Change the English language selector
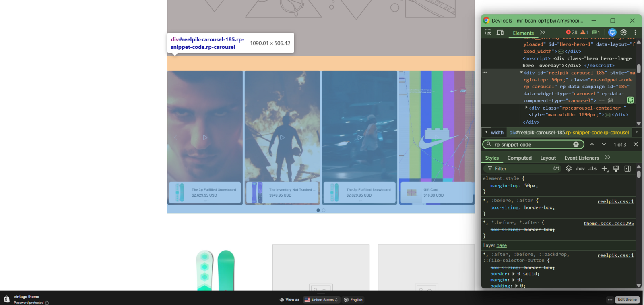Image resolution: width=644 pixels, height=305 pixels. [x=353, y=300]
